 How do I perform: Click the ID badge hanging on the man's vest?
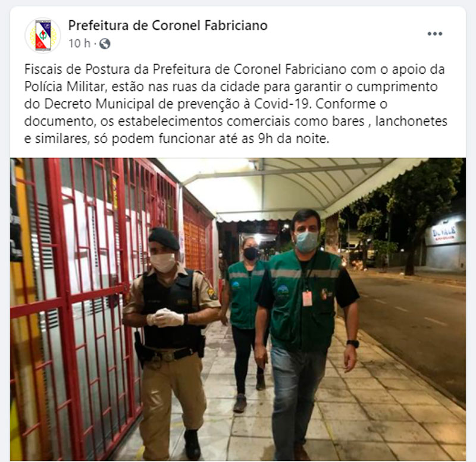(x=307, y=298)
